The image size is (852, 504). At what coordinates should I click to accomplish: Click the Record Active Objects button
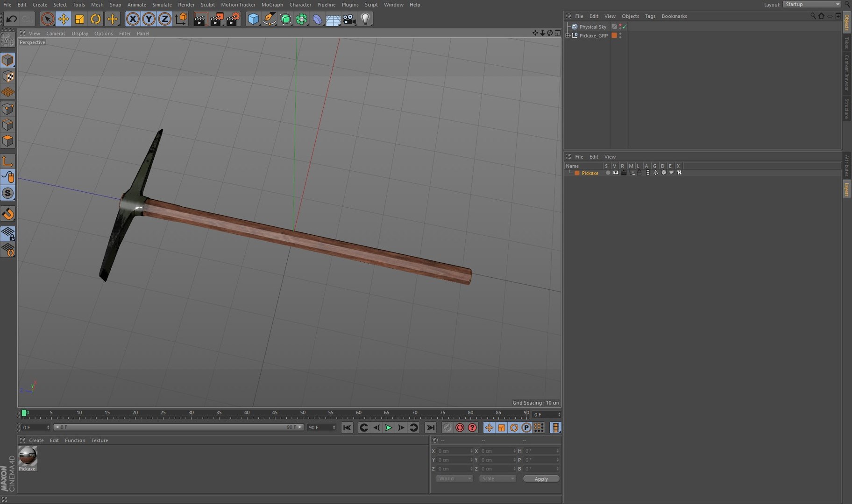447,428
